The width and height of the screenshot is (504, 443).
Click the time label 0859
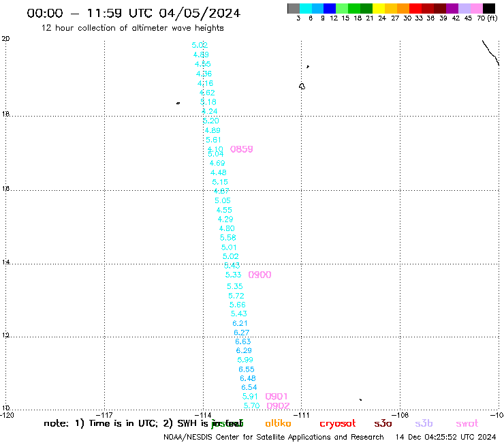(241, 149)
